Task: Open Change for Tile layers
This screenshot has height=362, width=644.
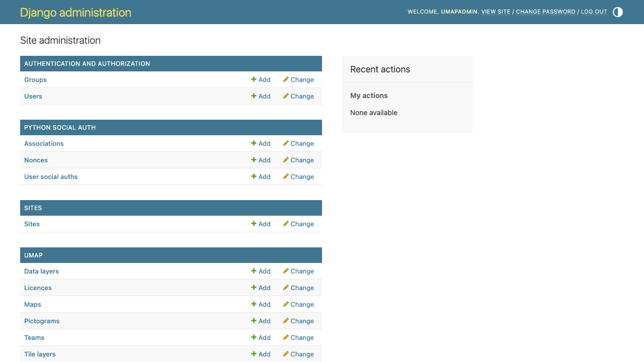Action: click(x=298, y=354)
